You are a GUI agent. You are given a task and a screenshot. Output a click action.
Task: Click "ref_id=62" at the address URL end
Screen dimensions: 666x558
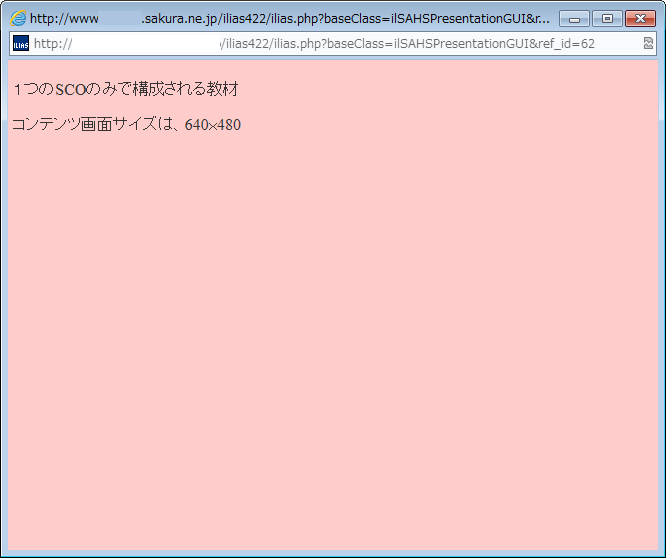point(565,44)
